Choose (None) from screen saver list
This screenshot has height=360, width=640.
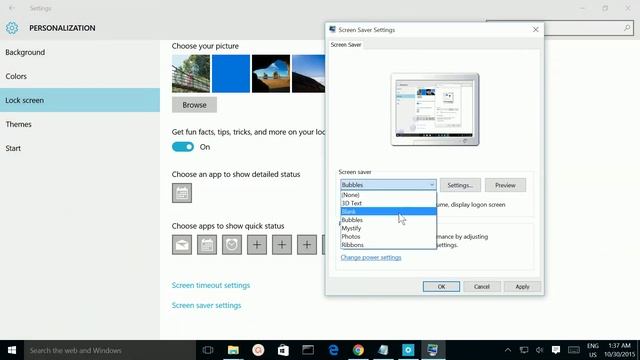click(x=388, y=195)
